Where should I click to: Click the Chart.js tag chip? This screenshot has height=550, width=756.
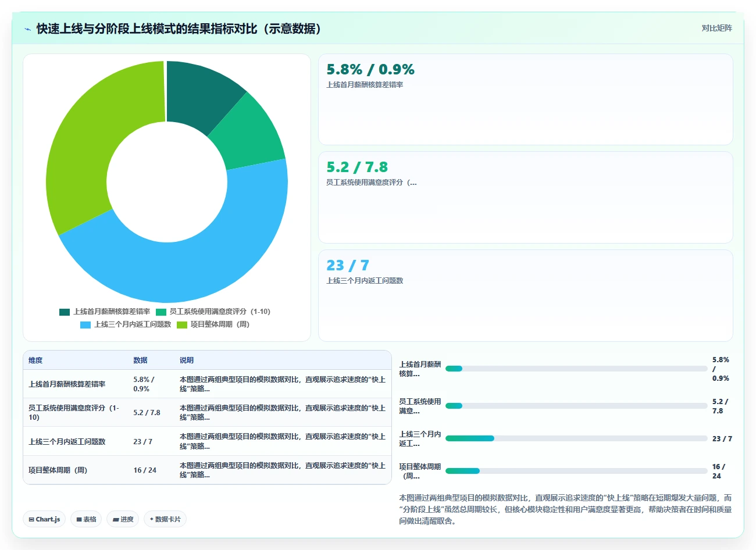coord(44,519)
